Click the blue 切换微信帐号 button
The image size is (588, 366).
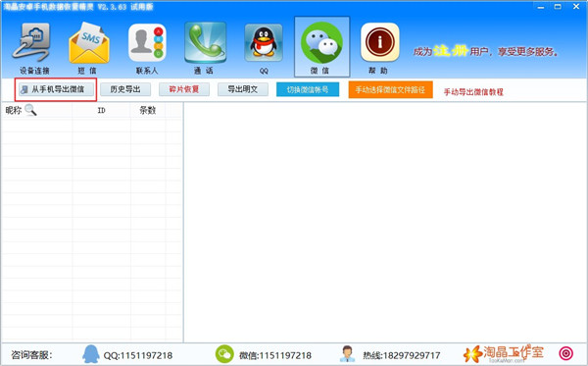point(308,89)
